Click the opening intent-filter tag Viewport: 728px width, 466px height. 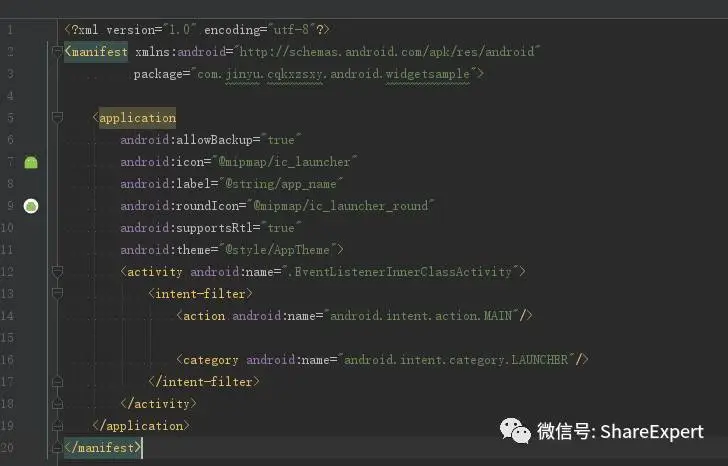coord(200,294)
